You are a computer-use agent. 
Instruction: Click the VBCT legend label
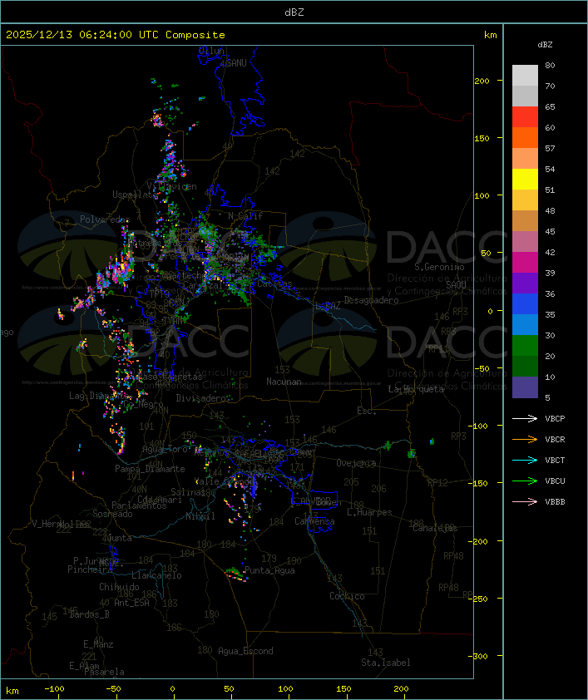click(555, 461)
